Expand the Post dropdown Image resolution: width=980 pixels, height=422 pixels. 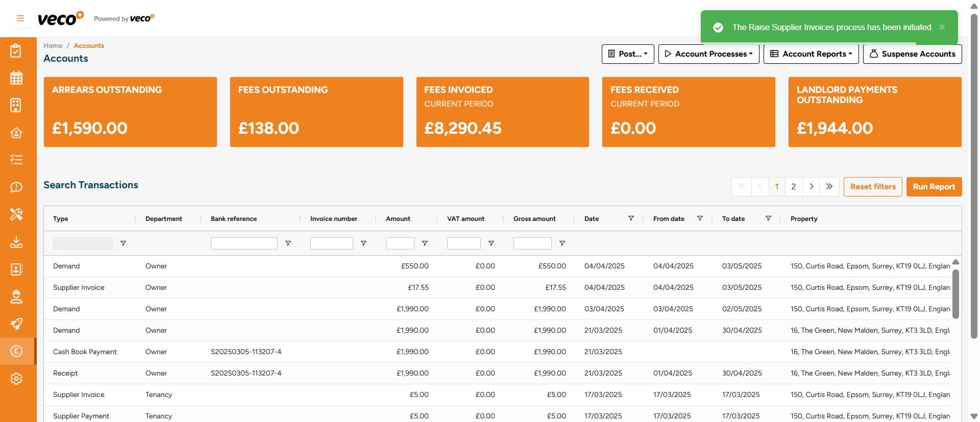click(628, 54)
